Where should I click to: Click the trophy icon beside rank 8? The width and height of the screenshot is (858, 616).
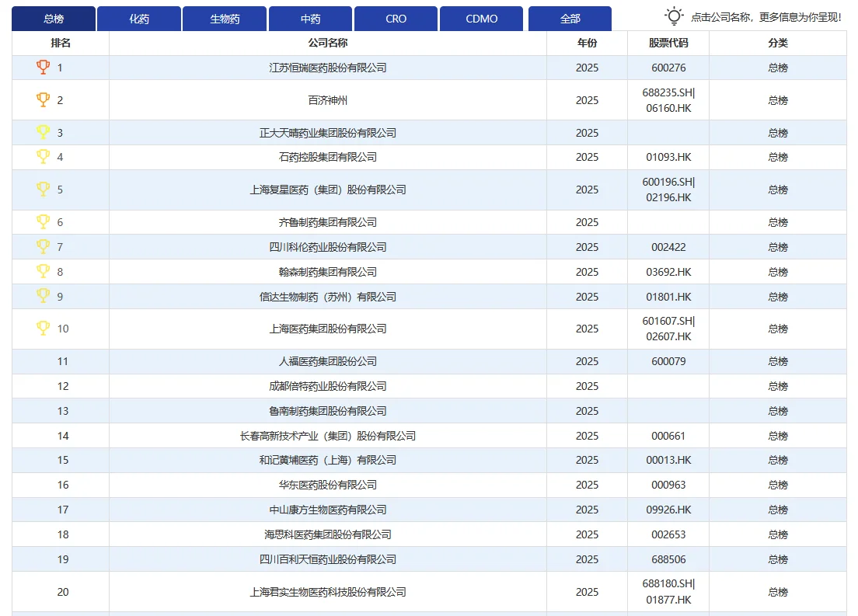point(43,271)
